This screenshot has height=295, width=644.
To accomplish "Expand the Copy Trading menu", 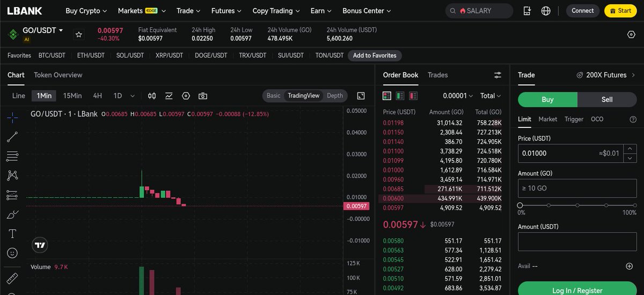I will pos(276,11).
